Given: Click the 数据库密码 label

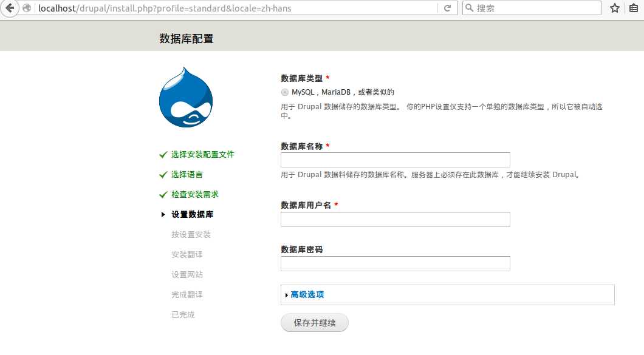Looking at the screenshot, I should pos(302,249).
